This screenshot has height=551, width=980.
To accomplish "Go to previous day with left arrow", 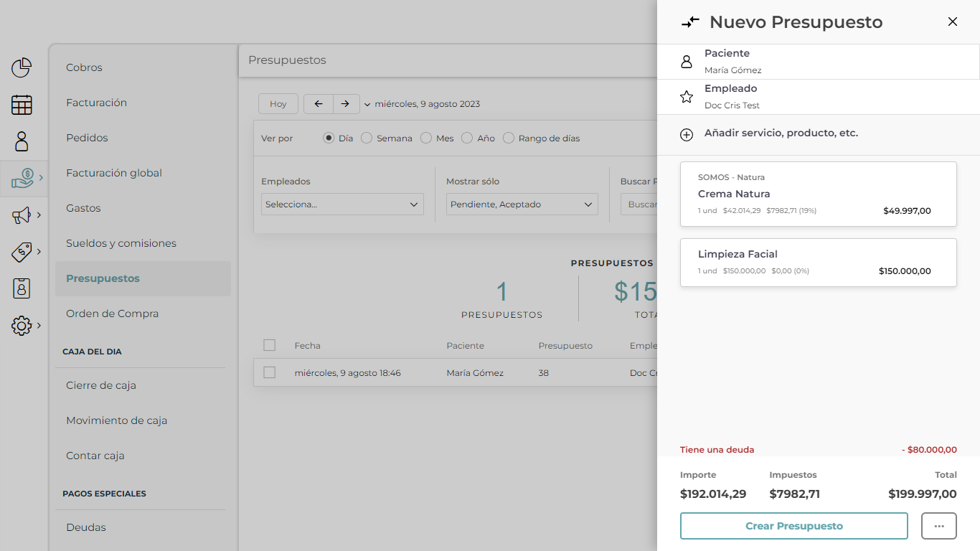I will click(319, 104).
